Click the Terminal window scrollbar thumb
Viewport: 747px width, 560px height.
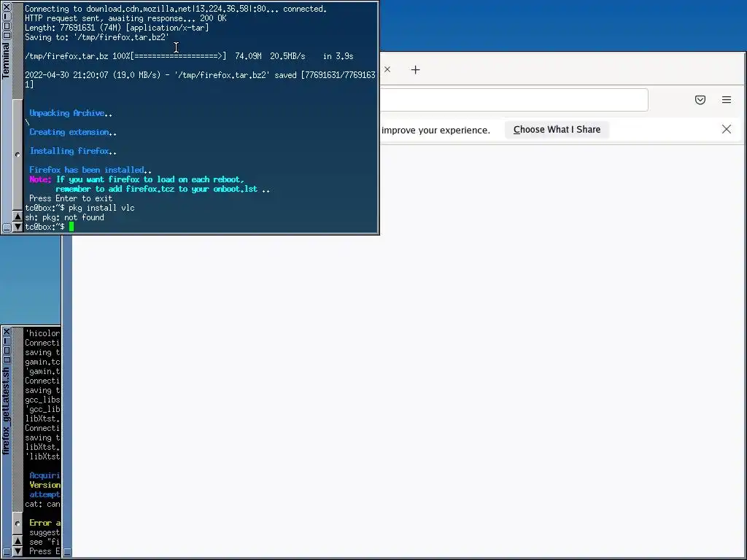[18, 155]
